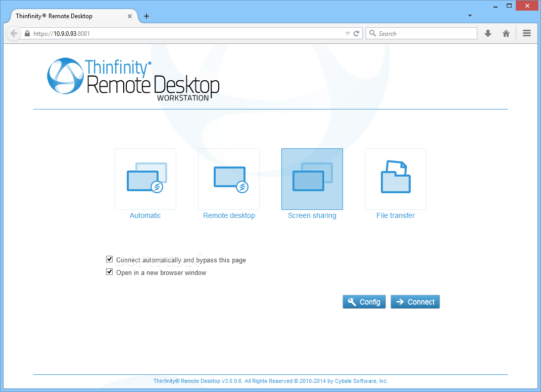The height and width of the screenshot is (392, 541).
Task: Open the Config settings button
Action: (364, 302)
